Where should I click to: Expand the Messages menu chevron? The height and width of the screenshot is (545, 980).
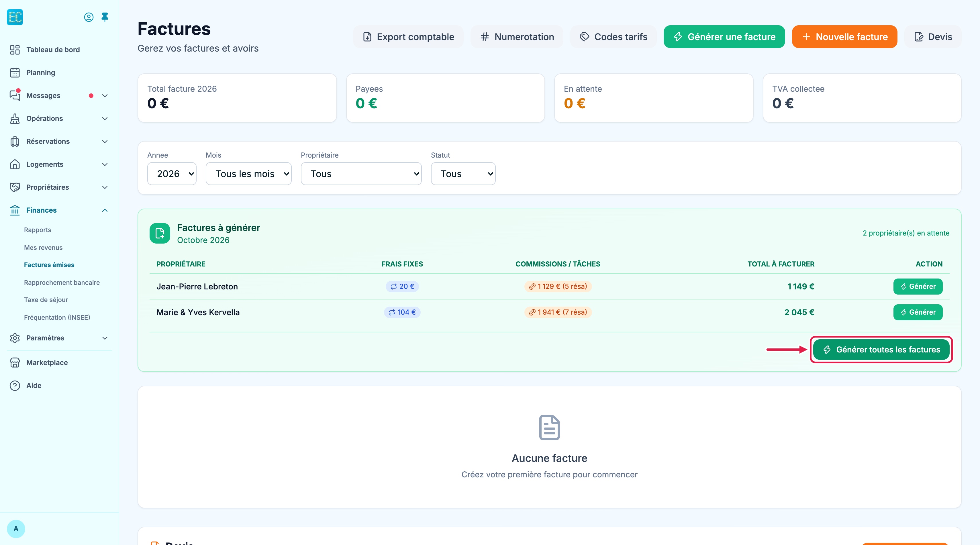(105, 95)
